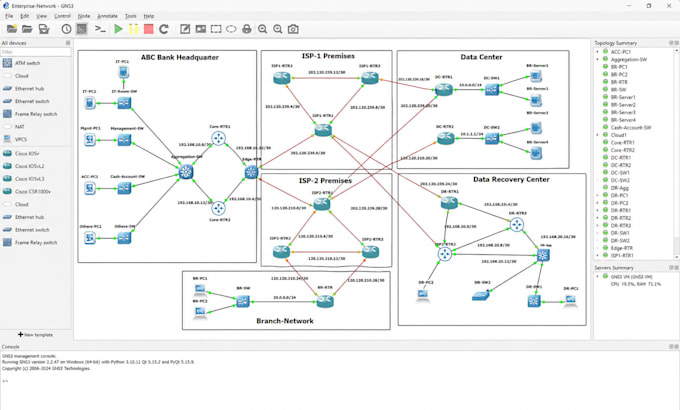Viewport: 680px width, 410px height.
Task: Select BR-Server1 in Topology Summary
Action: [x=623, y=97]
